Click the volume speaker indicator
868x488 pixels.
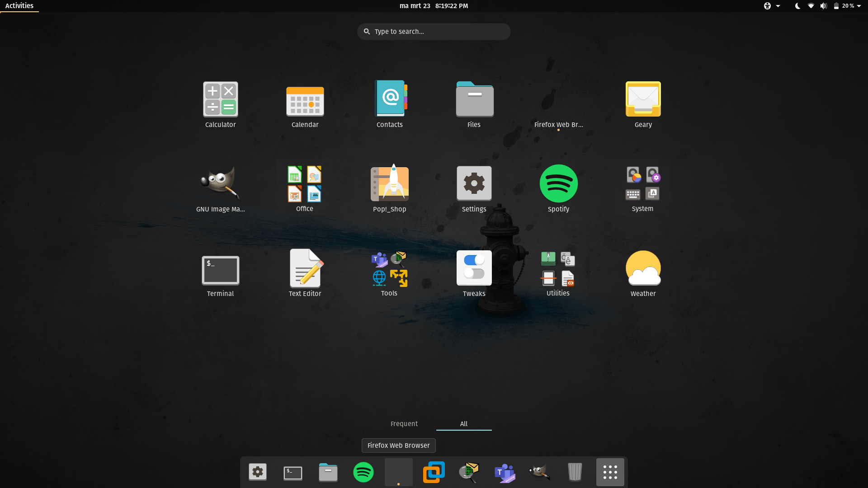pyautogui.click(x=824, y=6)
